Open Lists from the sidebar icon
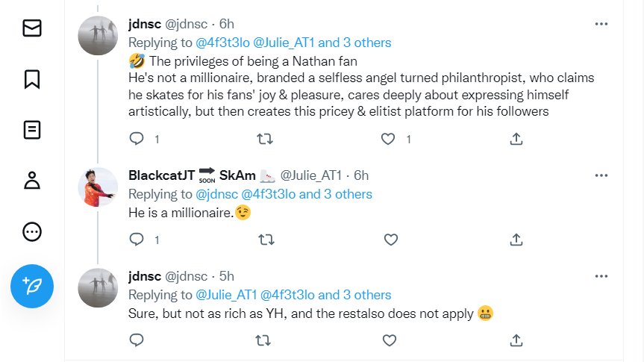Image resolution: width=644 pixels, height=362 pixels. click(x=32, y=130)
